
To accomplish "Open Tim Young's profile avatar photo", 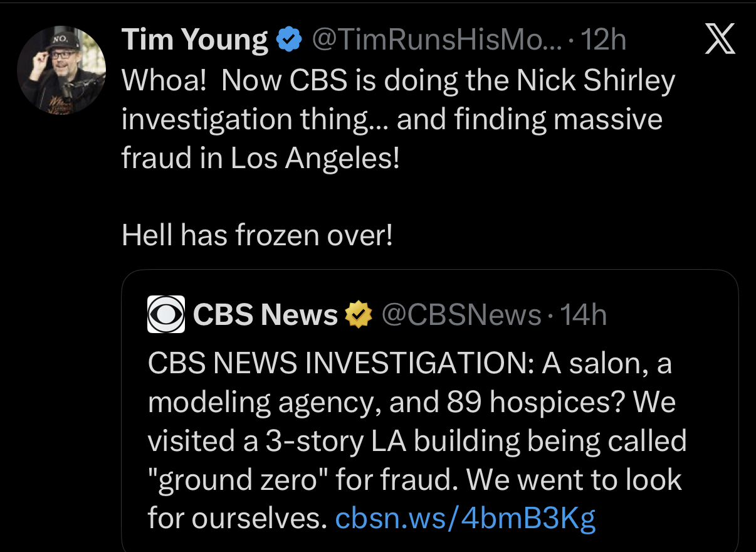I will tap(61, 70).
